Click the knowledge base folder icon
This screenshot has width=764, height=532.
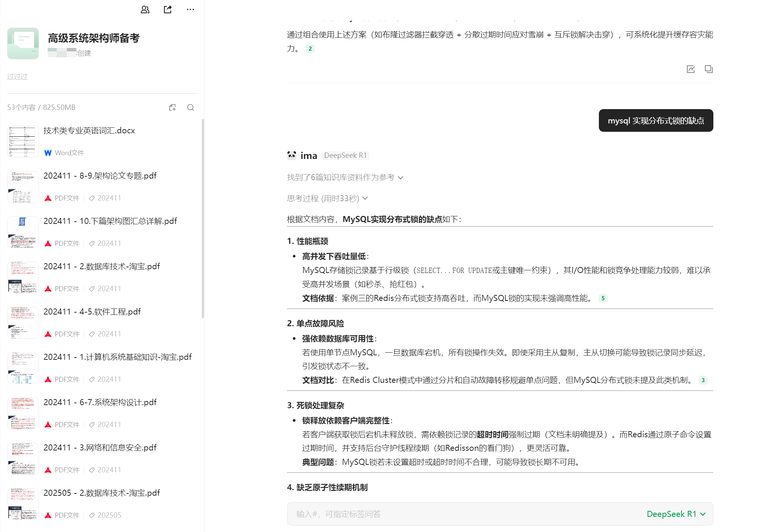click(23, 43)
